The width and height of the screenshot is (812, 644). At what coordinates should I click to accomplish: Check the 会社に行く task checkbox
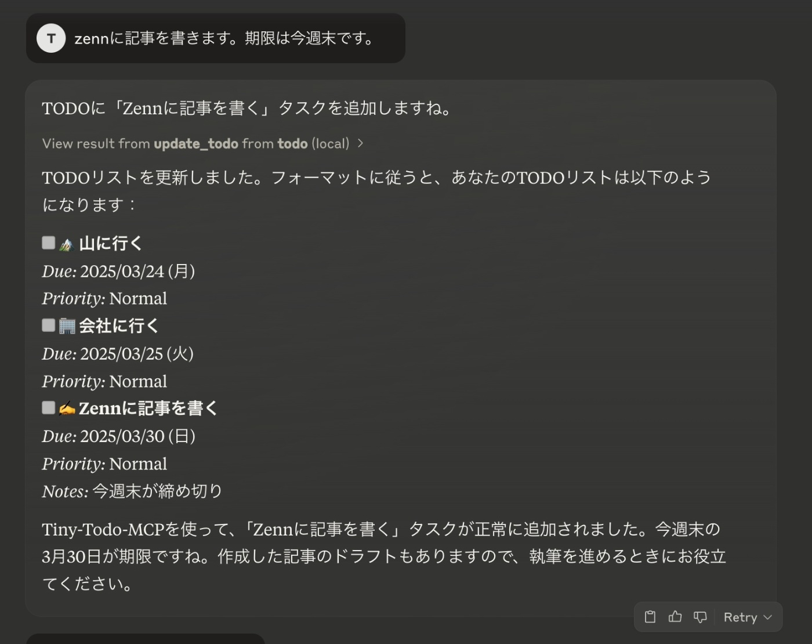click(49, 325)
